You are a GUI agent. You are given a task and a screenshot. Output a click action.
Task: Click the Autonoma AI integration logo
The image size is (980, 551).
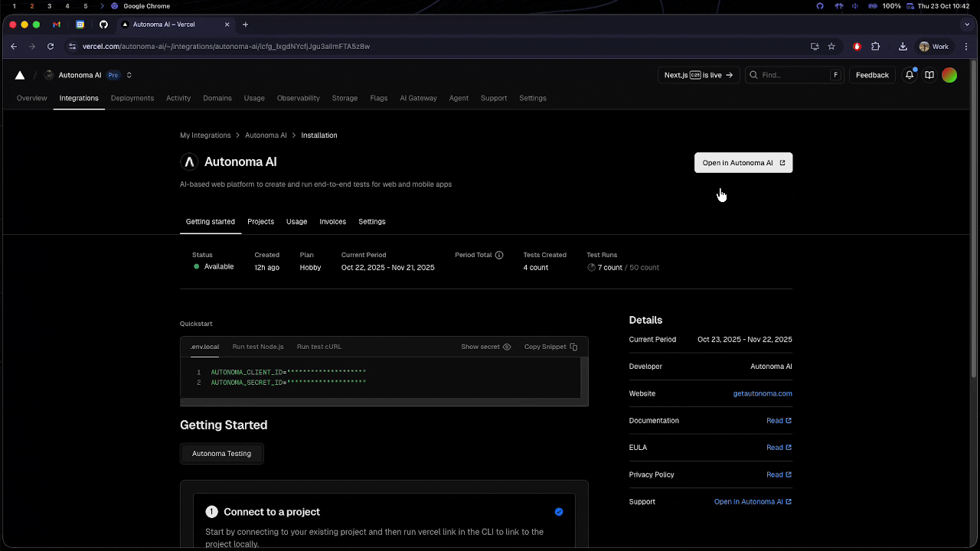click(189, 161)
